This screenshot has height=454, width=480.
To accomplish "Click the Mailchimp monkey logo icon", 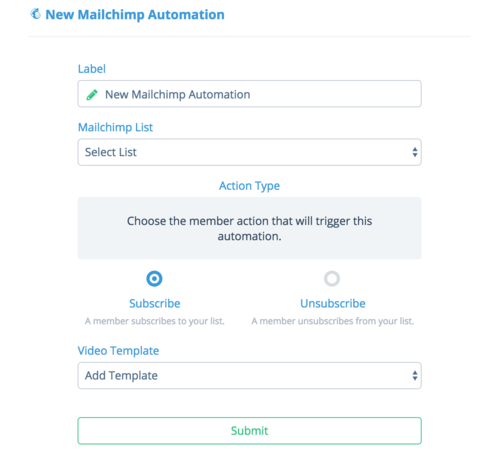I will (x=35, y=14).
